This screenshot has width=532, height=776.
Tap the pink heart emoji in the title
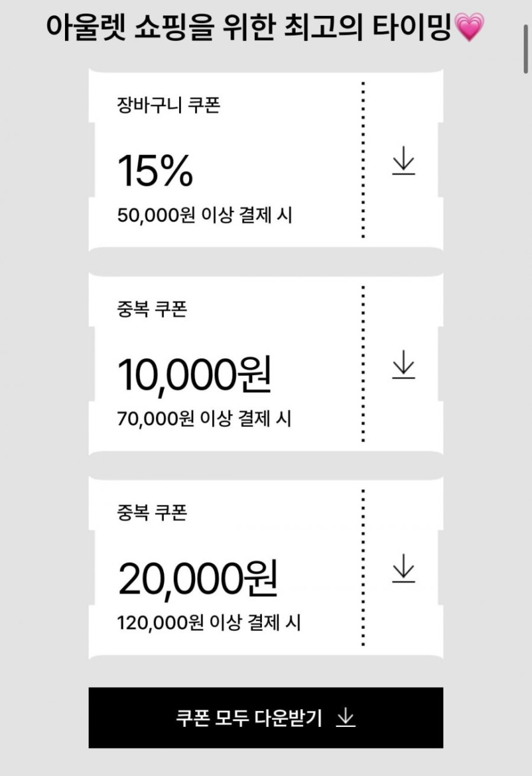(470, 28)
